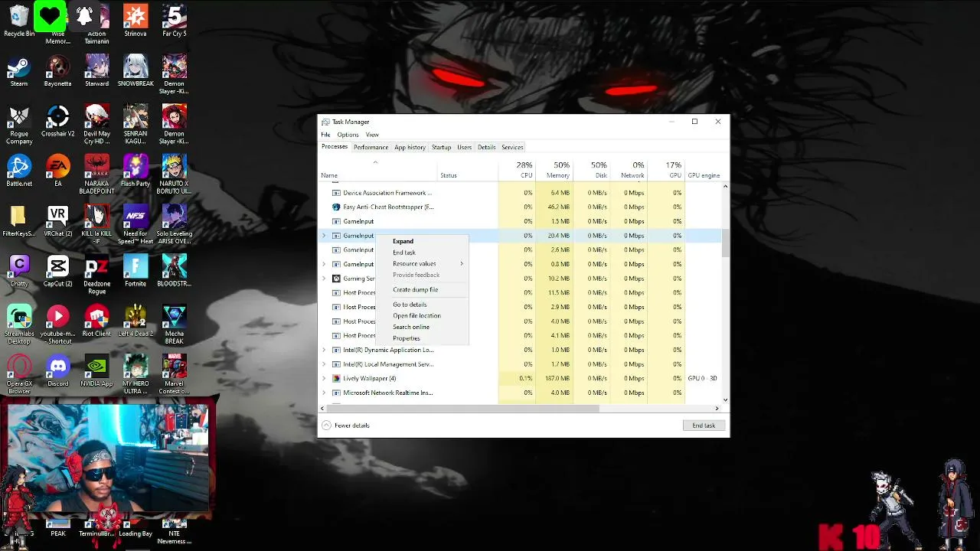Image resolution: width=980 pixels, height=551 pixels.
Task: Open the VRChat (2) shortcut
Action: (x=57, y=220)
